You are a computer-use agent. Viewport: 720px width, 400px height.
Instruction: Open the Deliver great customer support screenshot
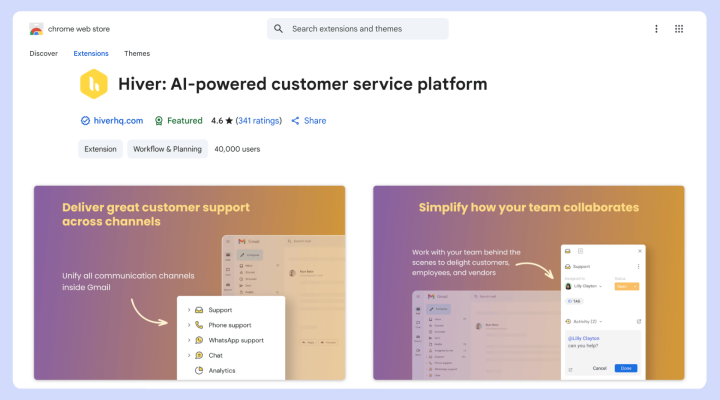[x=190, y=283]
